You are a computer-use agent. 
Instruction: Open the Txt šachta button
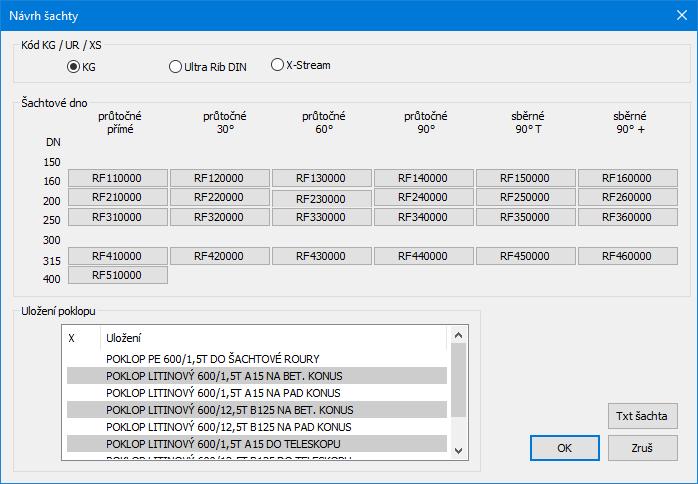click(x=642, y=416)
